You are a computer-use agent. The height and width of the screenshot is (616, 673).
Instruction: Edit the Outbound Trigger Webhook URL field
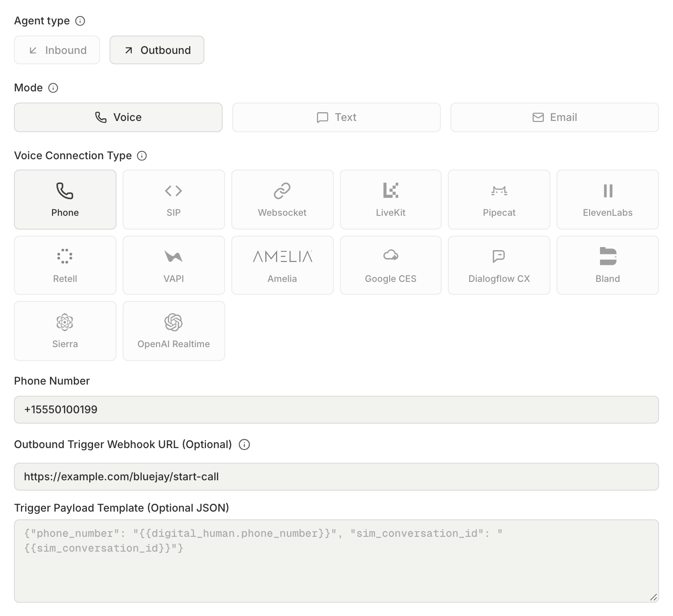pyautogui.click(x=336, y=477)
